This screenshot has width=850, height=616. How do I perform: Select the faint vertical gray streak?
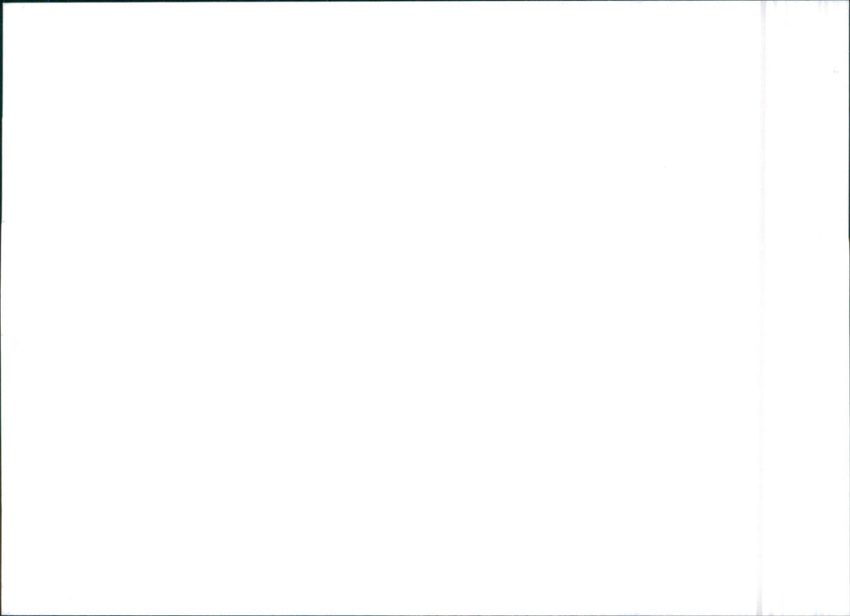762,308
